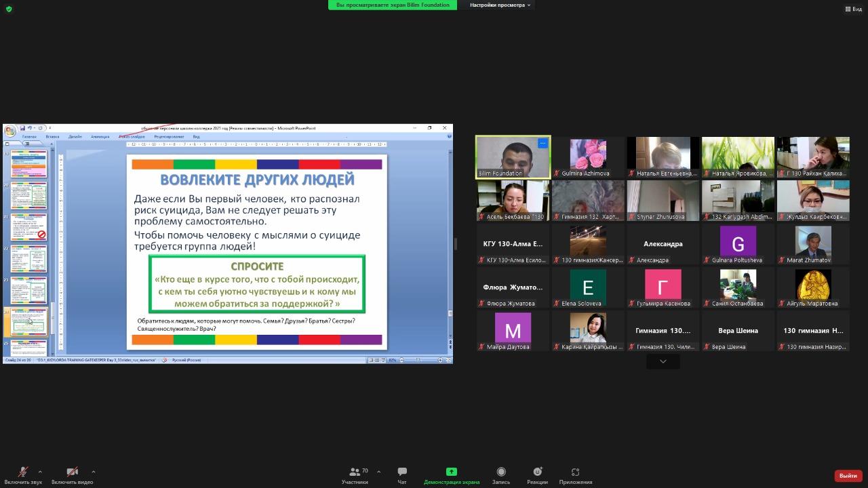Switch layout using Вид button
Image resolution: width=868 pixels, height=488 pixels.
pos(853,9)
